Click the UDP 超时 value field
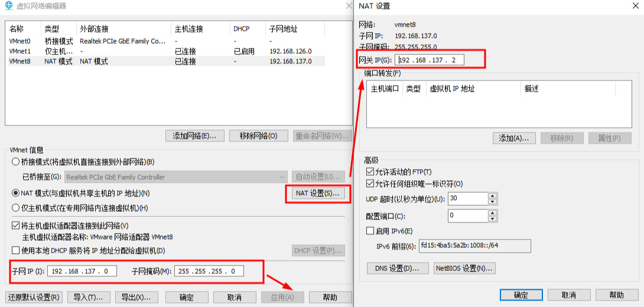The width and height of the screenshot is (644, 307). point(468,199)
